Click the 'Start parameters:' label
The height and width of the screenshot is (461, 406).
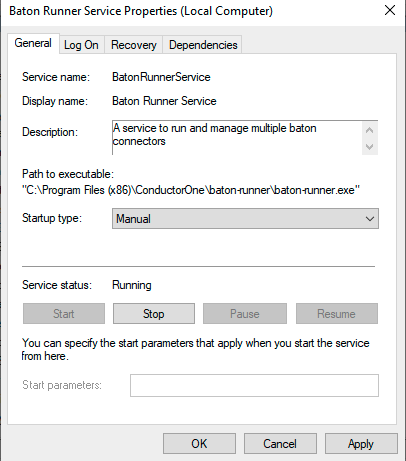(62, 385)
